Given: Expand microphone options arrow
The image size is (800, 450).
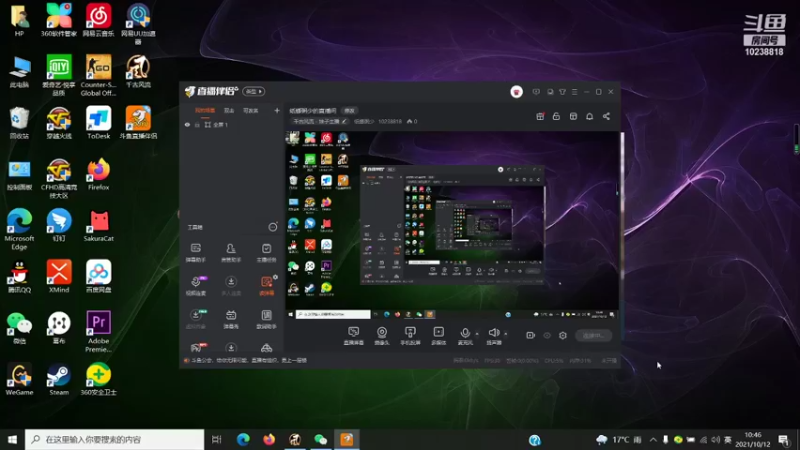Looking at the screenshot, I should coord(477,334).
